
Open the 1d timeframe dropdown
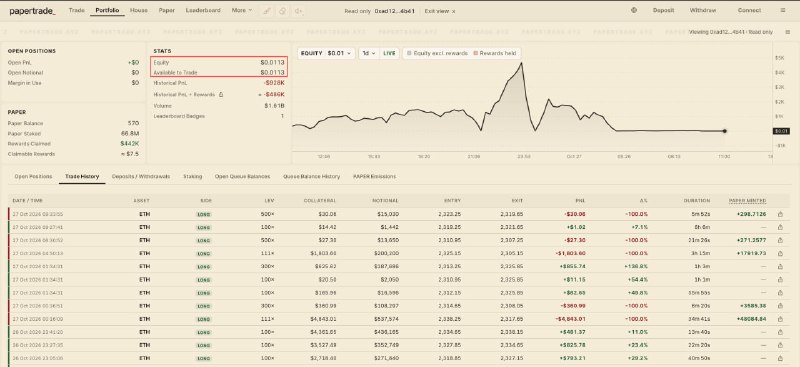coord(369,53)
